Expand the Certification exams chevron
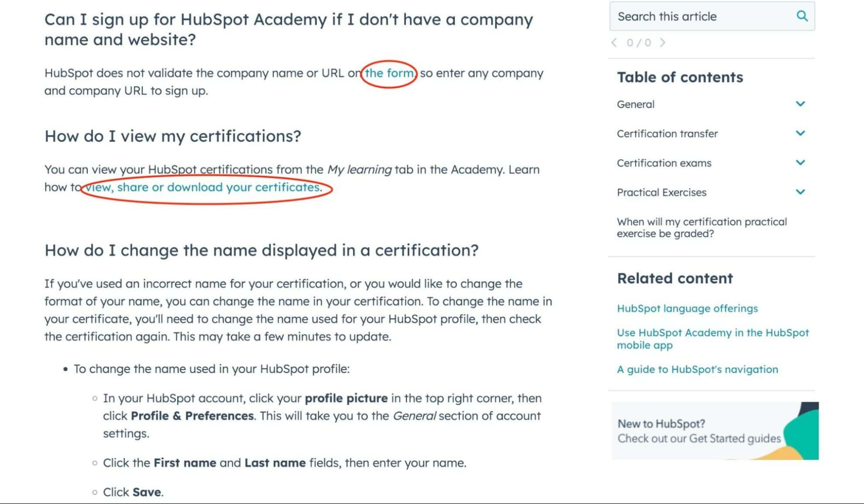 801,162
